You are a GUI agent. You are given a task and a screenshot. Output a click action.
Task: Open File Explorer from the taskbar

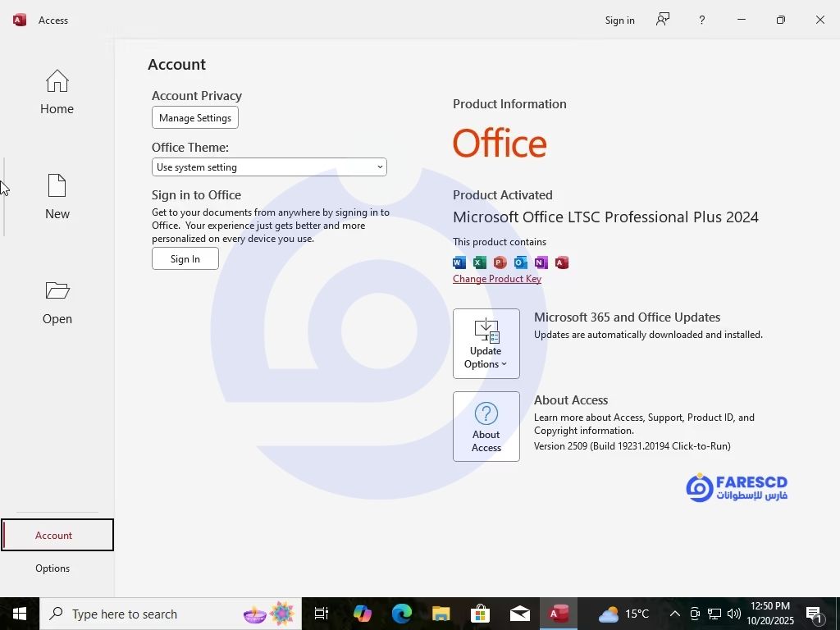(441, 614)
